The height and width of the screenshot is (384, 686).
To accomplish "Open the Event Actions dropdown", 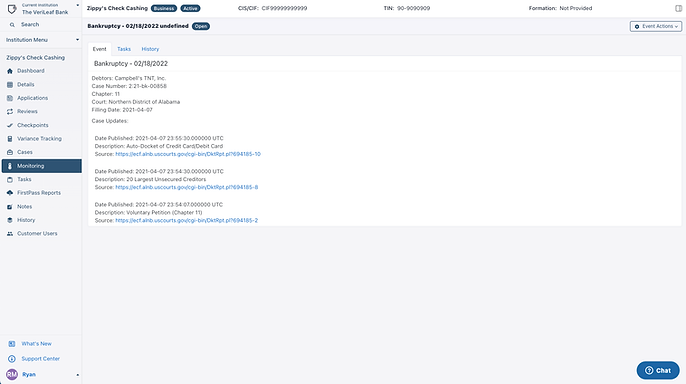I will pyautogui.click(x=656, y=26).
